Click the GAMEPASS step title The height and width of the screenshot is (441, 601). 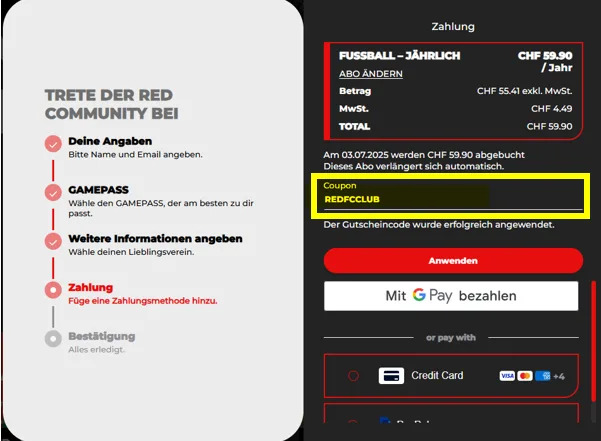coord(99,190)
